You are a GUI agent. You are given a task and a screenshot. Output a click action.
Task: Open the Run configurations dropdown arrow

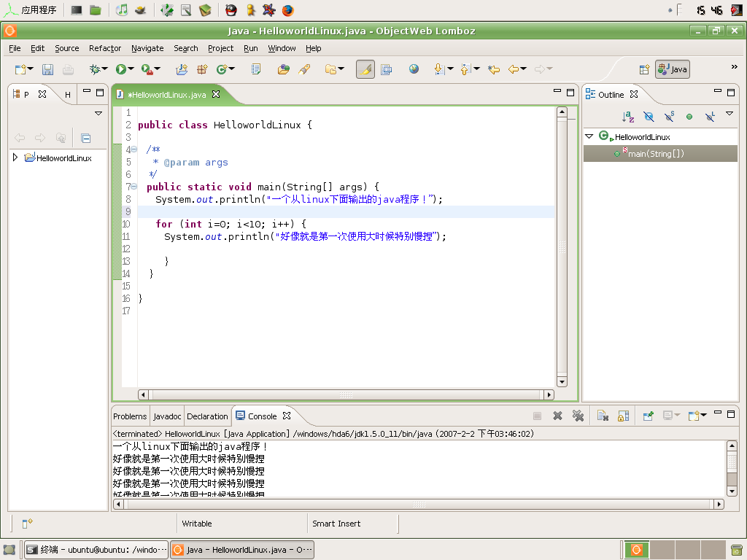tap(131, 69)
